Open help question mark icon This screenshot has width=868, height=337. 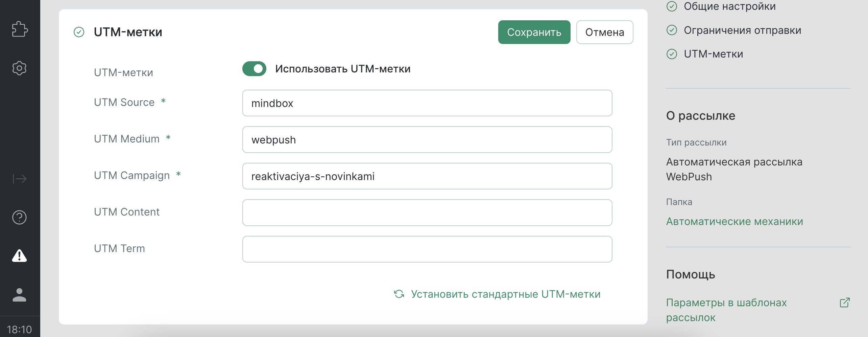(x=19, y=217)
